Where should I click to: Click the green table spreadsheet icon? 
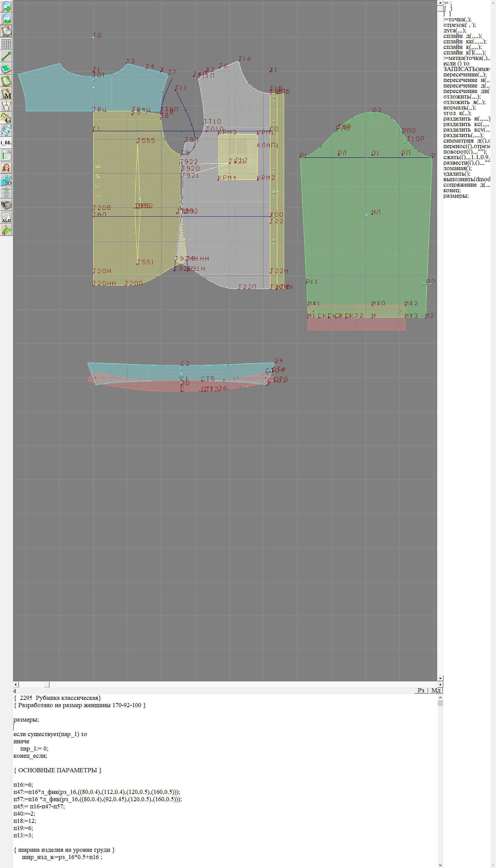coord(6,155)
